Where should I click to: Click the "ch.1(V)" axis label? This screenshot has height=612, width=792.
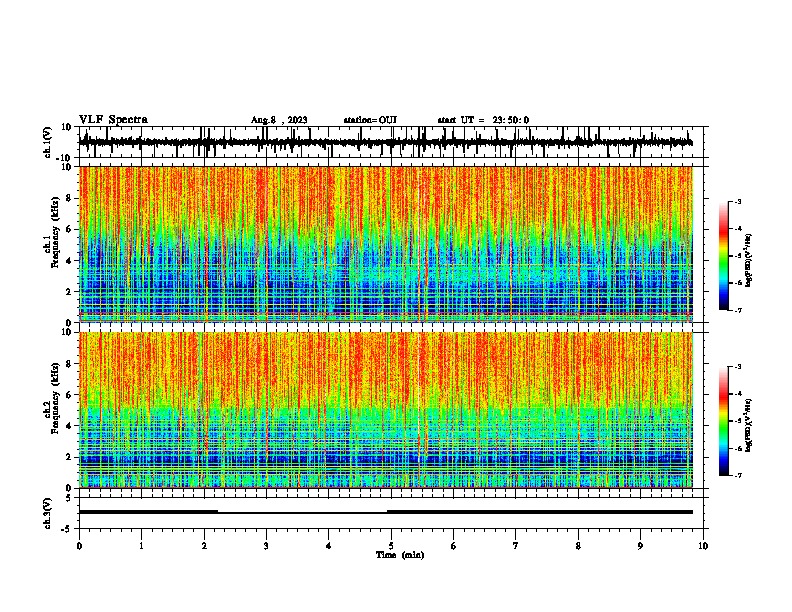point(48,142)
